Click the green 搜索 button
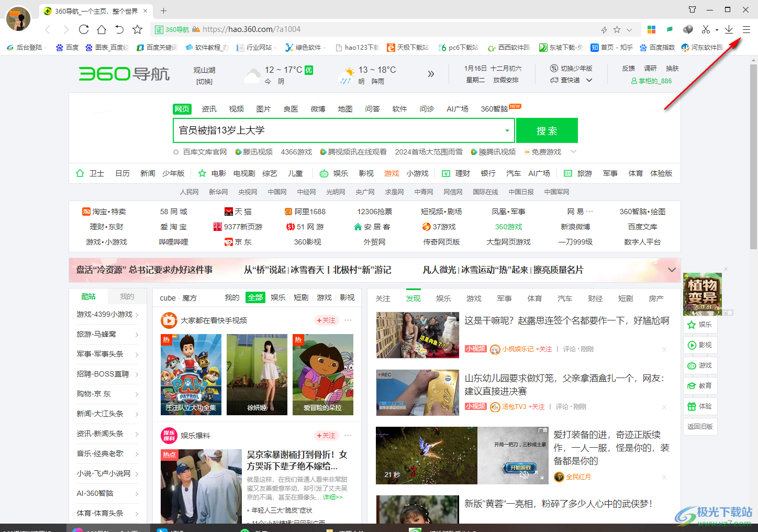Image resolution: width=758 pixels, height=532 pixels. pos(547,130)
